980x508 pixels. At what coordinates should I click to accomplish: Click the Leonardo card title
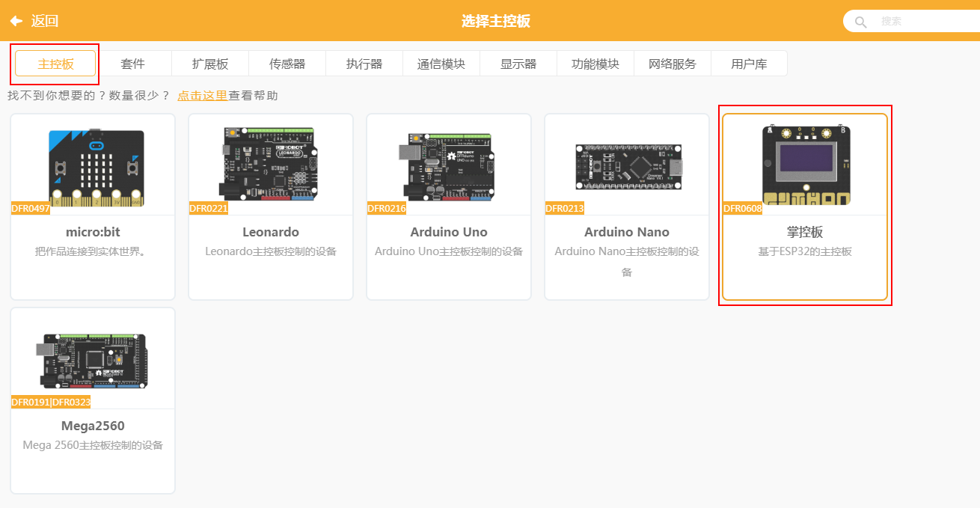coord(271,232)
